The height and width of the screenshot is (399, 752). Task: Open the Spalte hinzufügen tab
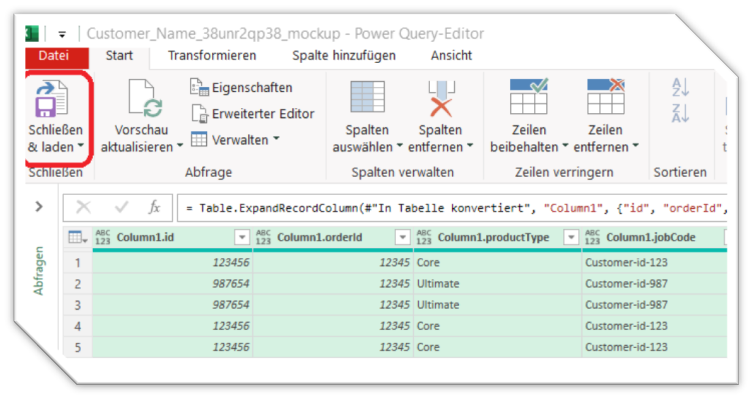click(x=344, y=56)
